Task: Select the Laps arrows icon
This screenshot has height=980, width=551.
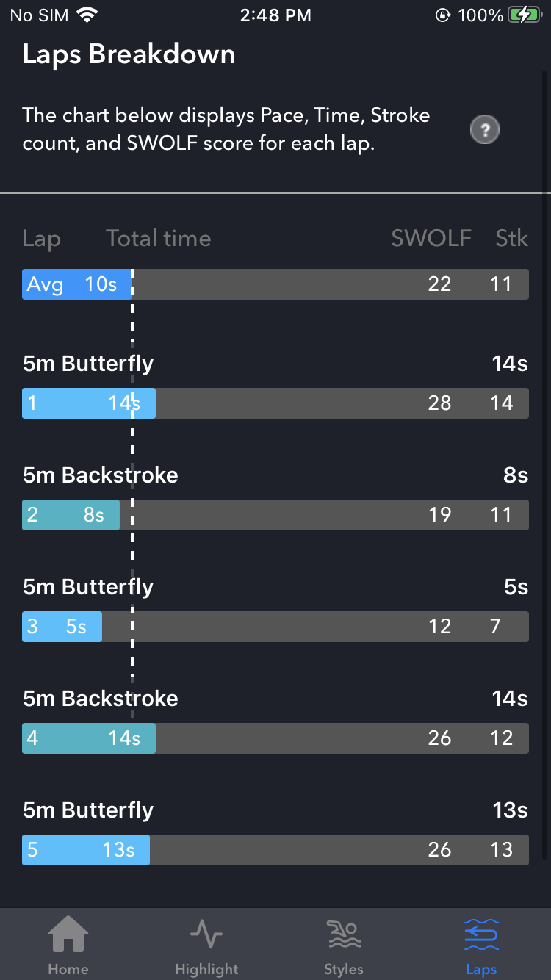Action: pyautogui.click(x=481, y=934)
